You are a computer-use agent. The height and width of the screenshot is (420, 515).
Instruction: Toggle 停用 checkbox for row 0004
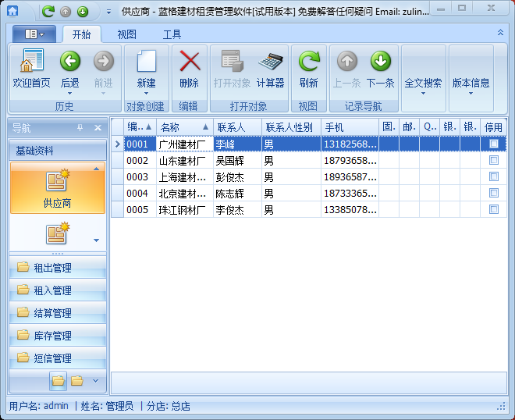tap(494, 193)
